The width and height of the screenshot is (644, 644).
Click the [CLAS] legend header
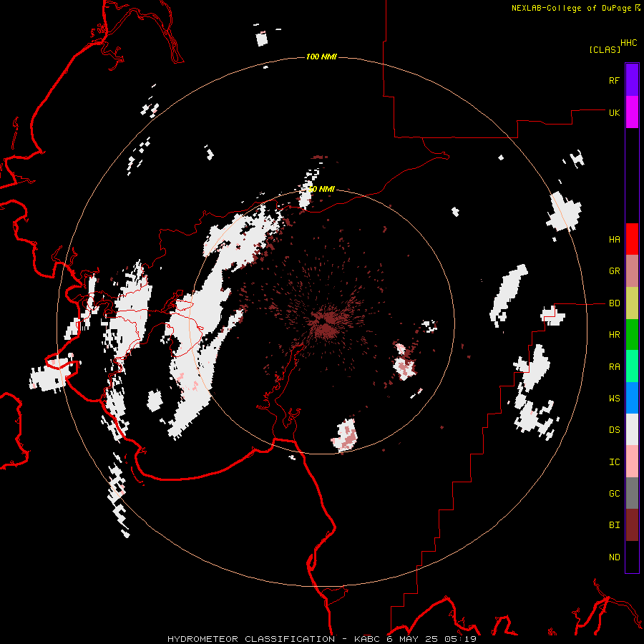[x=605, y=49]
